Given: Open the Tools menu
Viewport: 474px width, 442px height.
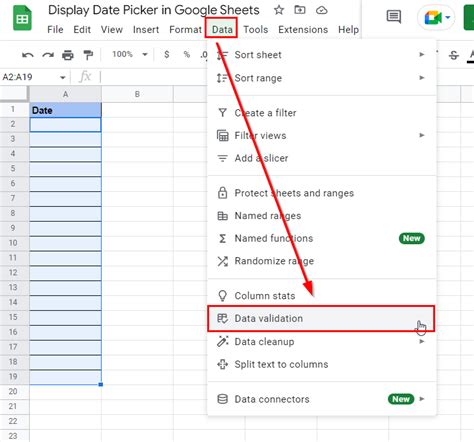Looking at the screenshot, I should tap(256, 30).
